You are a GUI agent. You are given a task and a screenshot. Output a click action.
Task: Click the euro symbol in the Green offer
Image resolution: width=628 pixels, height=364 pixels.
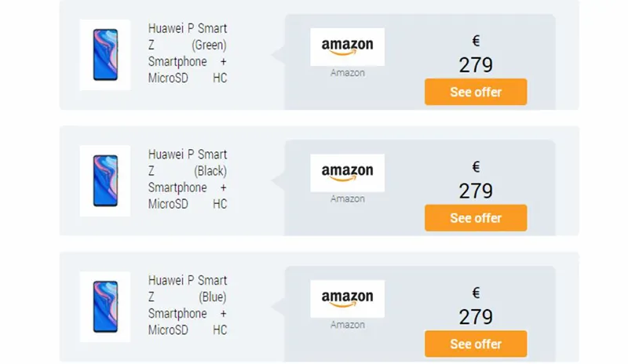[x=476, y=42]
